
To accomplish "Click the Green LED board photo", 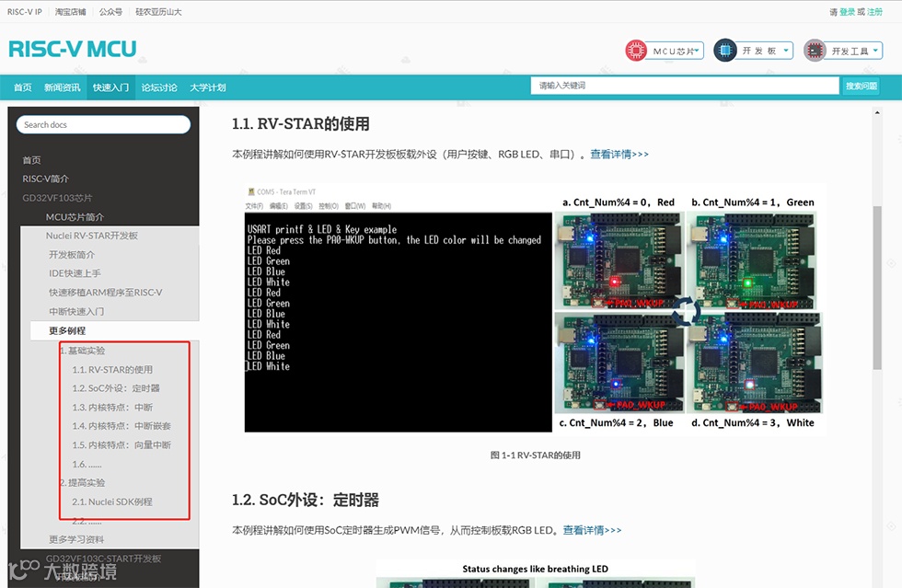I will [753, 260].
